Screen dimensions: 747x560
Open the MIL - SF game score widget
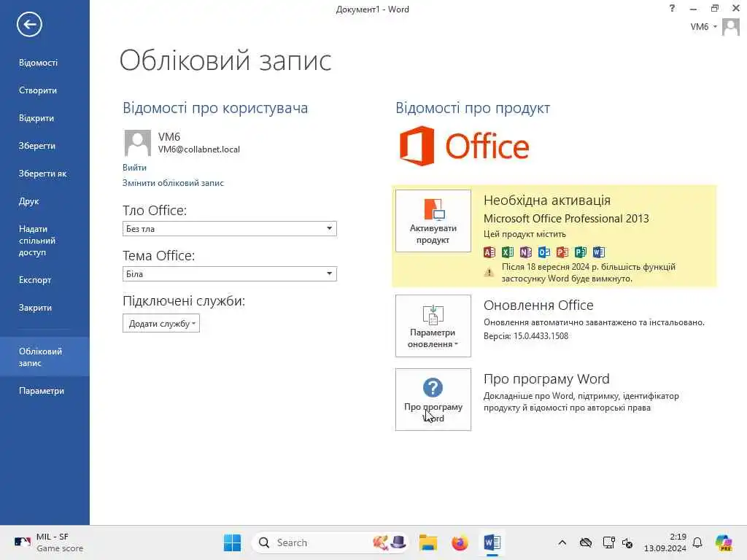(x=49, y=542)
